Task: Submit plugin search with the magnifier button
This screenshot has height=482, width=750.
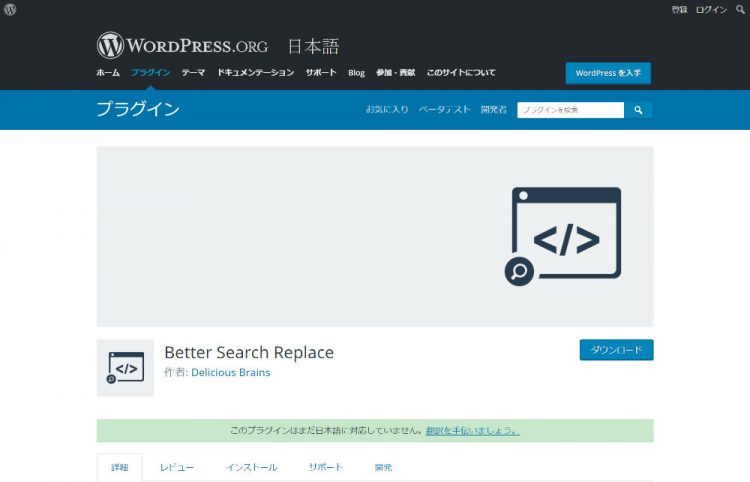Action: (638, 110)
